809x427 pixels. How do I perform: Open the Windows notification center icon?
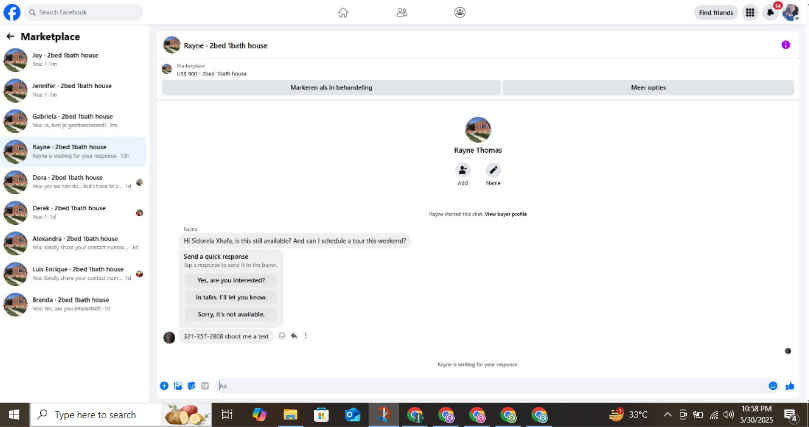790,415
